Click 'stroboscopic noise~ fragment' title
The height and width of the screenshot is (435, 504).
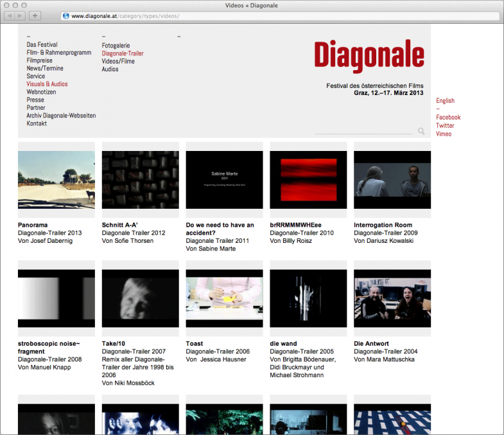(x=49, y=348)
